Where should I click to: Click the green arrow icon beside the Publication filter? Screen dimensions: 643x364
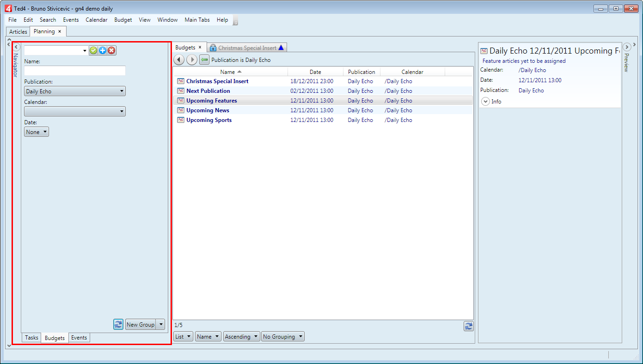204,60
